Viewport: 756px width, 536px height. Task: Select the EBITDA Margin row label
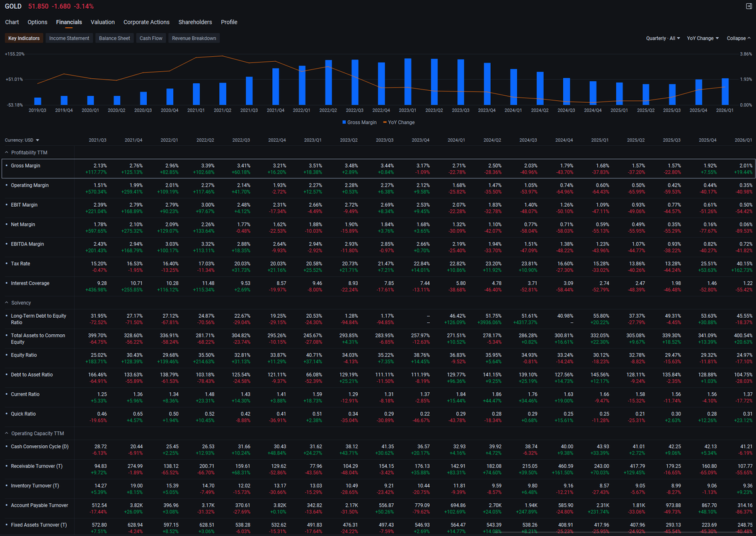pyautogui.click(x=28, y=244)
